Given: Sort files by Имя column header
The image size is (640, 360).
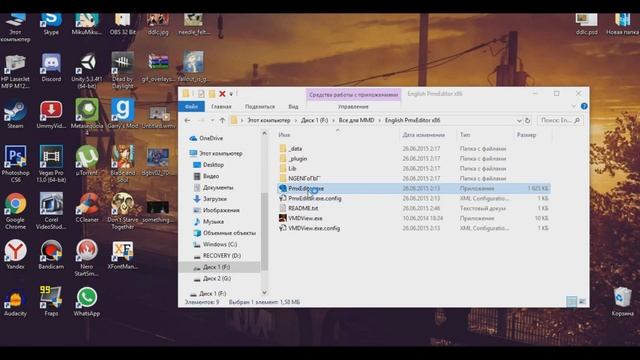Looking at the screenshot, I should 284,135.
